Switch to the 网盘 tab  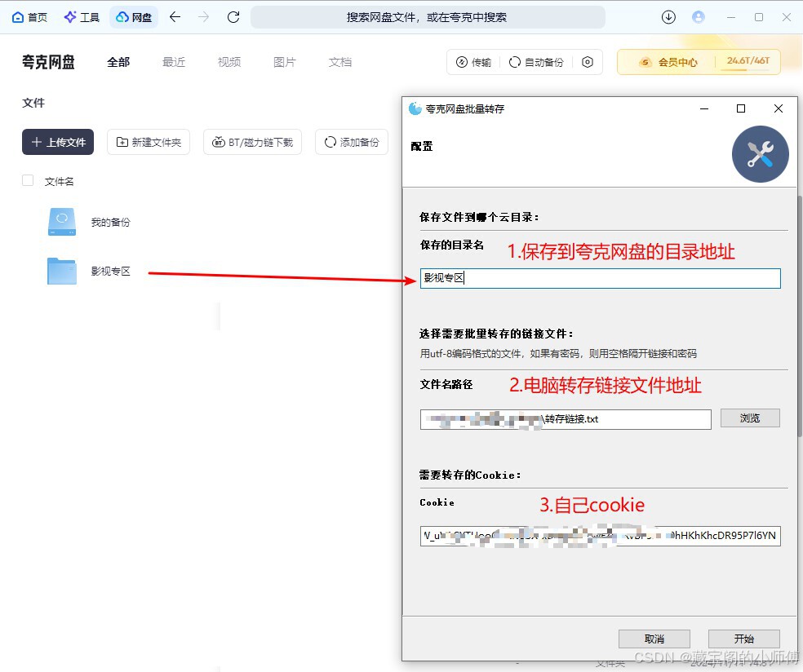click(x=134, y=17)
